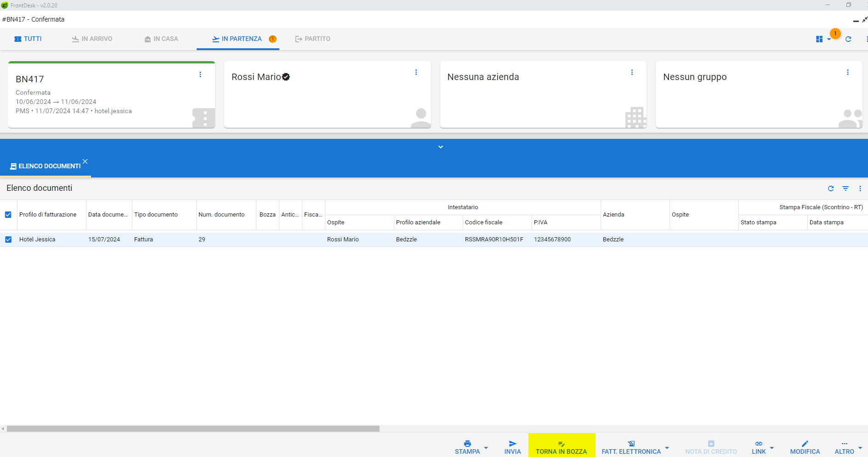Switch to the Partito tab
This screenshot has height=457, width=868.
click(x=312, y=39)
